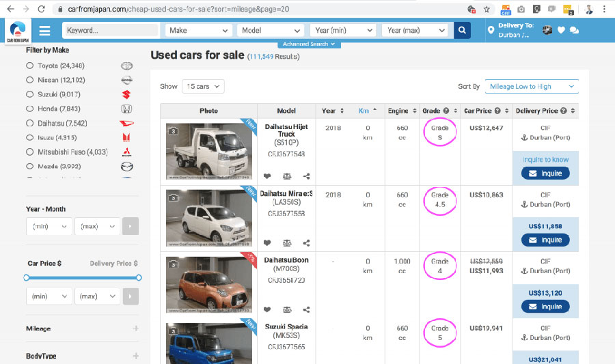Click the Keyword search input field
Image resolution: width=615 pixels, height=364 pixels.
(111, 30)
